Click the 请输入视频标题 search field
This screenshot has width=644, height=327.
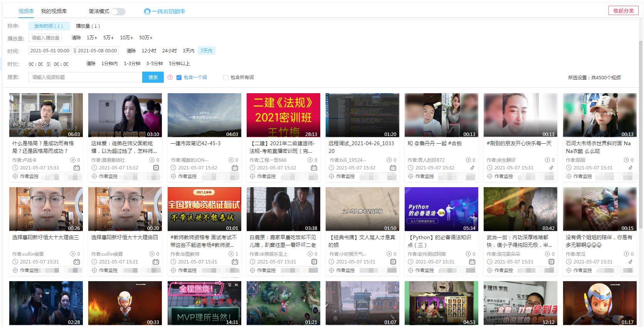[86, 77]
